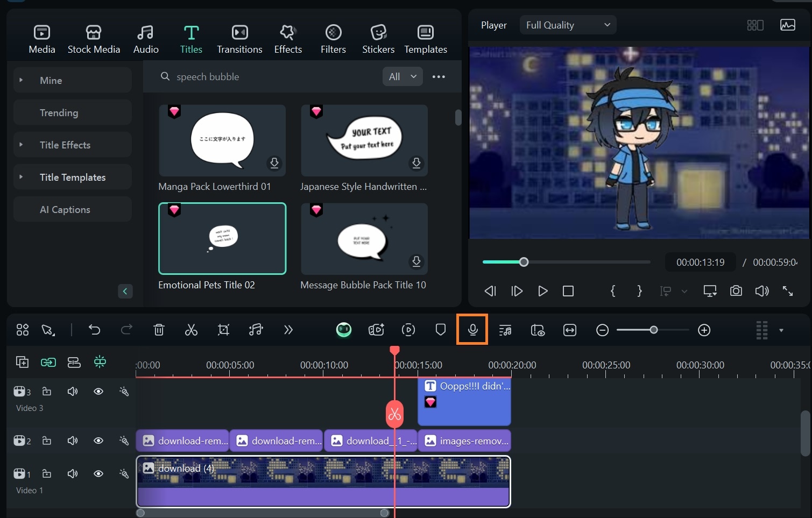Select the Trending category
Image resolution: width=812 pixels, height=518 pixels.
[73, 112]
